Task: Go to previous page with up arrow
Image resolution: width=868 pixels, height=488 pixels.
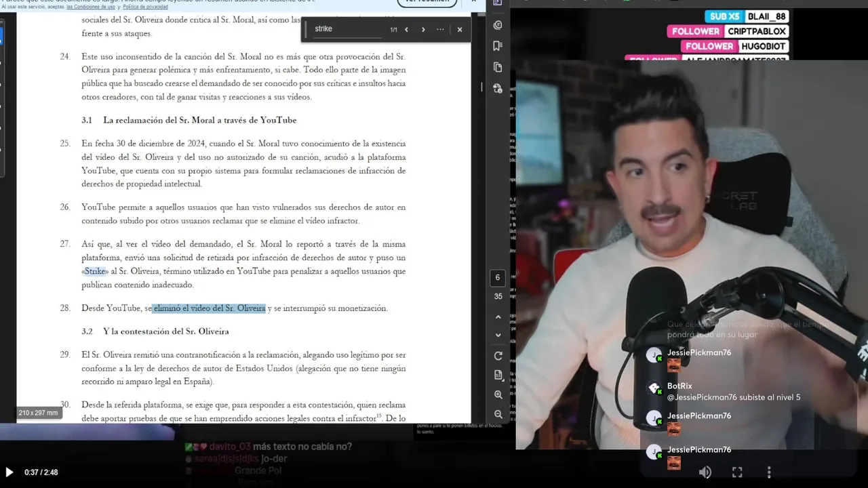Action: click(x=498, y=317)
